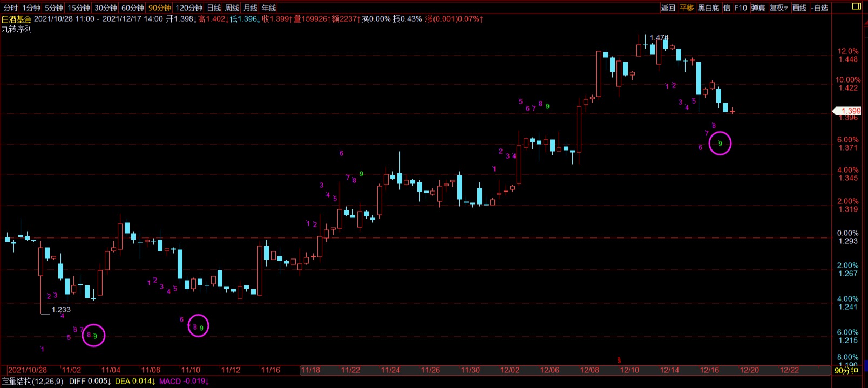Click the 2021/10/28 start date on the axis
This screenshot has height=388, width=868.
coord(28,370)
